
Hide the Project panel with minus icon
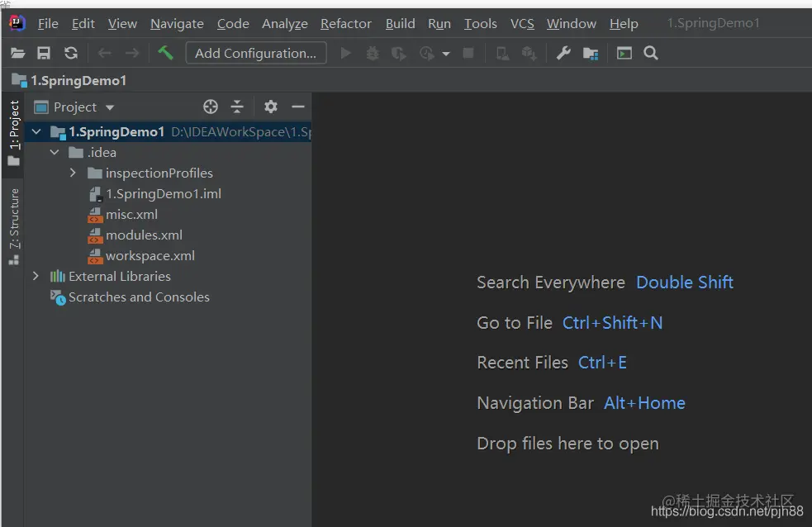297,107
